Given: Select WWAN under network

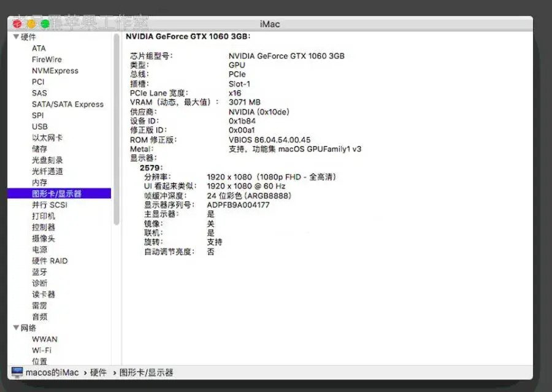Looking at the screenshot, I should point(44,339).
